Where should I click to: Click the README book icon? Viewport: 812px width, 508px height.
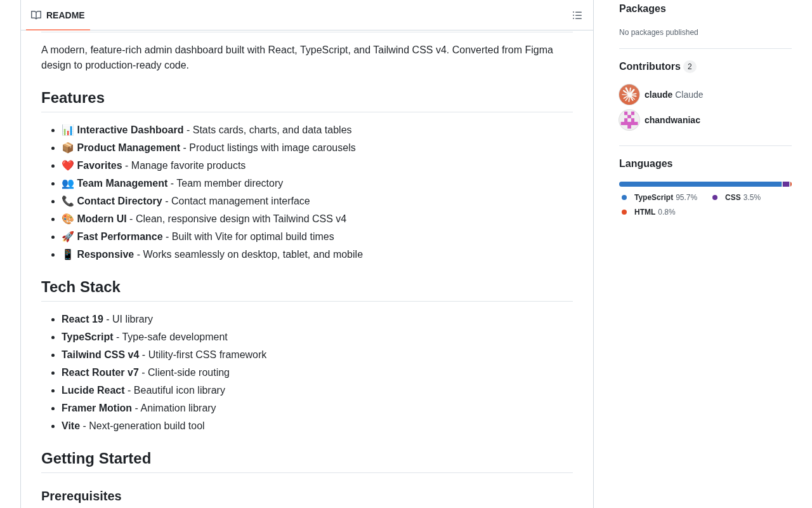[x=36, y=15]
